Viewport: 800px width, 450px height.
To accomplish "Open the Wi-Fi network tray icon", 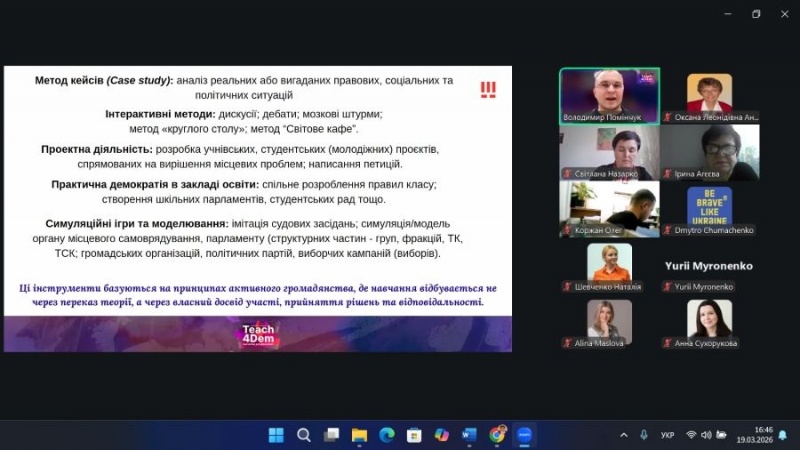I will (x=691, y=435).
